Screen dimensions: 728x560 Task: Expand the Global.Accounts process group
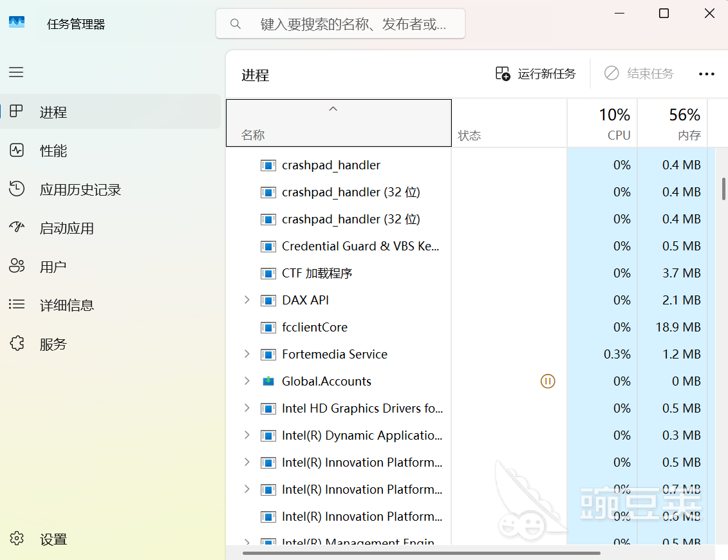point(247,381)
